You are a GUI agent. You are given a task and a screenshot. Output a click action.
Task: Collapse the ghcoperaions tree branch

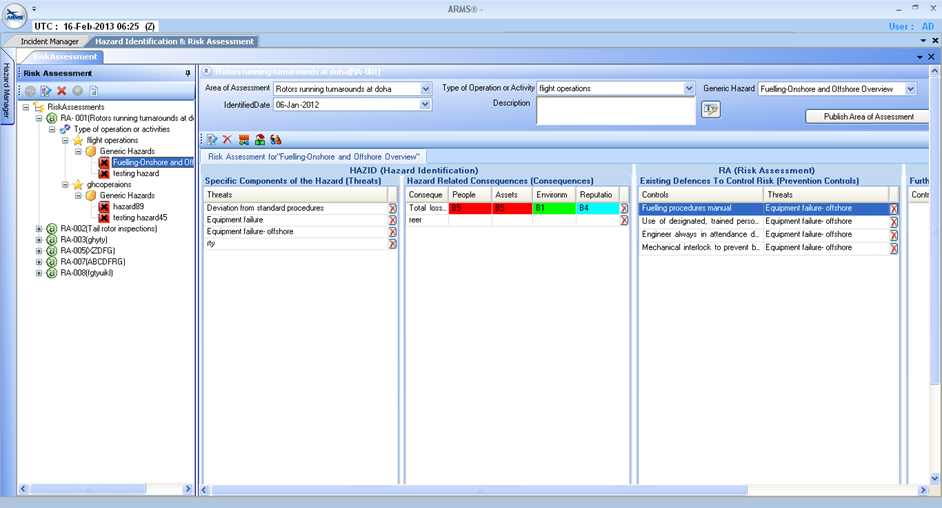tap(65, 185)
